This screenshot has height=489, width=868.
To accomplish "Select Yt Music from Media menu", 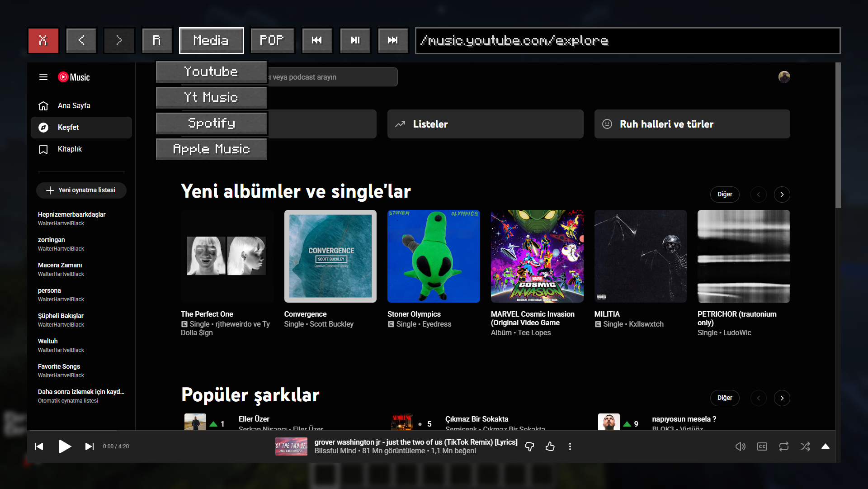I will click(211, 97).
